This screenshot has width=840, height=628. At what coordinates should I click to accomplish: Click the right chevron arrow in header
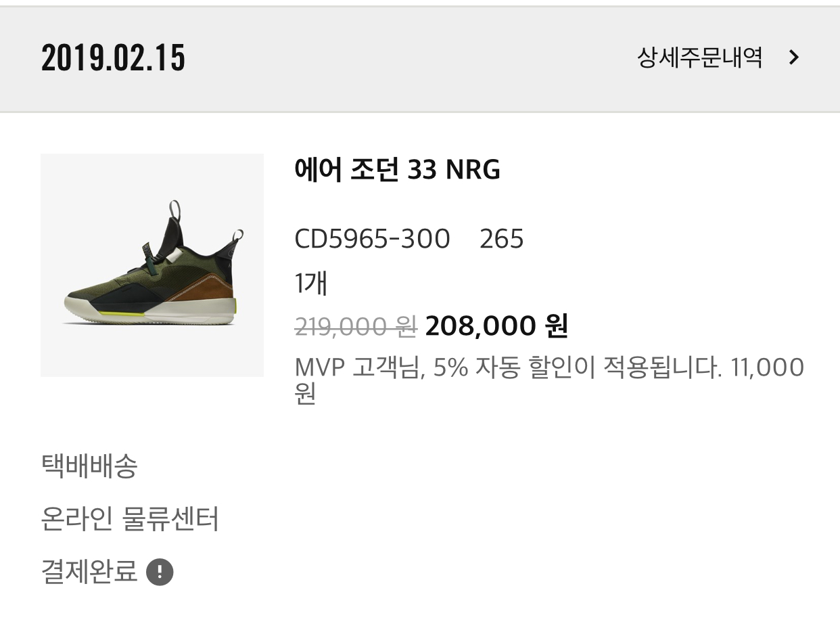point(794,58)
